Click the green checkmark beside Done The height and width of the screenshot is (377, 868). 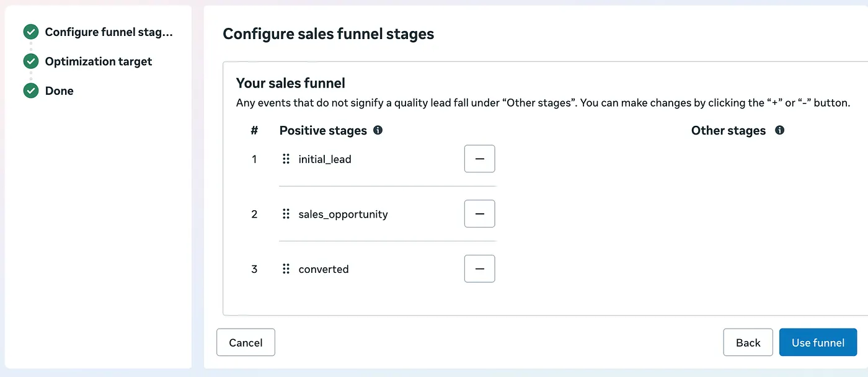coord(31,91)
